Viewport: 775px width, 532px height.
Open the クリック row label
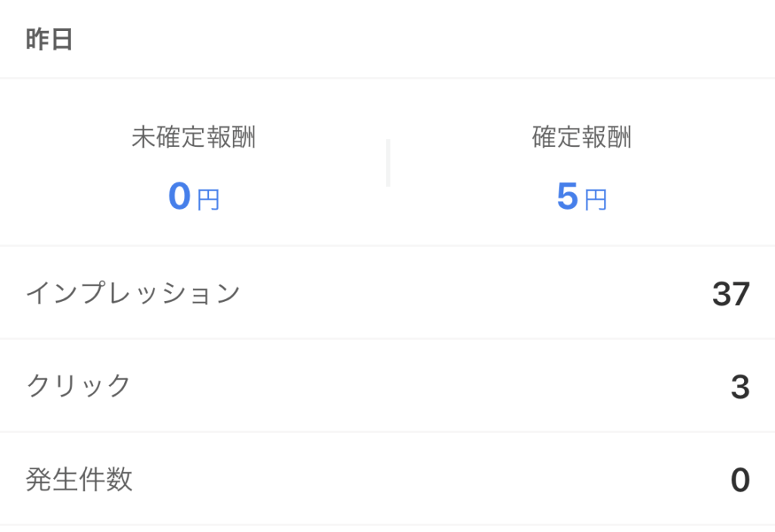click(78, 386)
